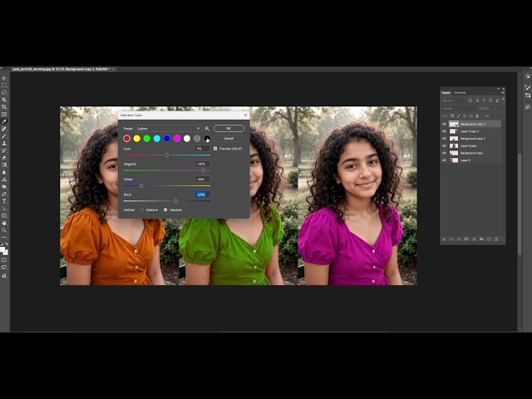
Task: Select the Path Selection tool
Action: click(x=4, y=209)
